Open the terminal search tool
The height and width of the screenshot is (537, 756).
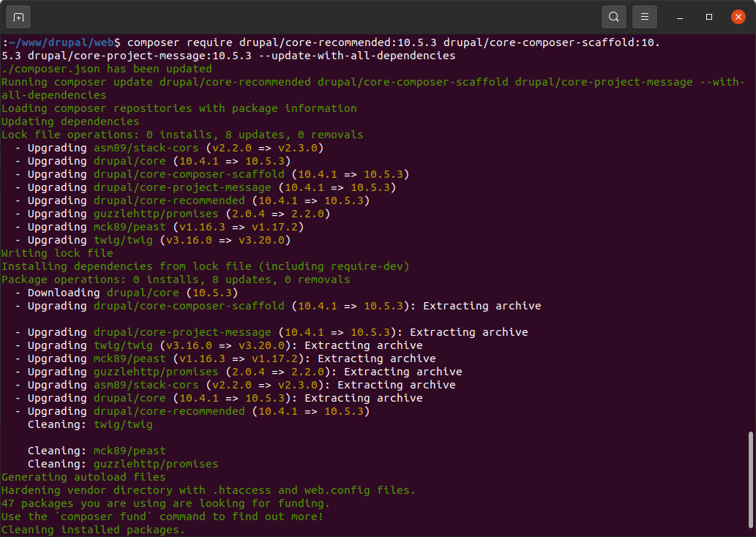(613, 16)
